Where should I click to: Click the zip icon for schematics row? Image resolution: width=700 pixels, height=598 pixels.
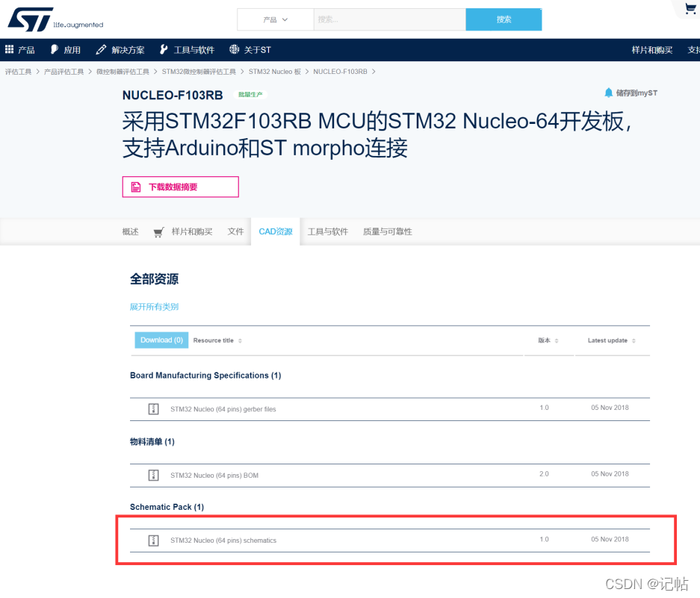point(153,541)
